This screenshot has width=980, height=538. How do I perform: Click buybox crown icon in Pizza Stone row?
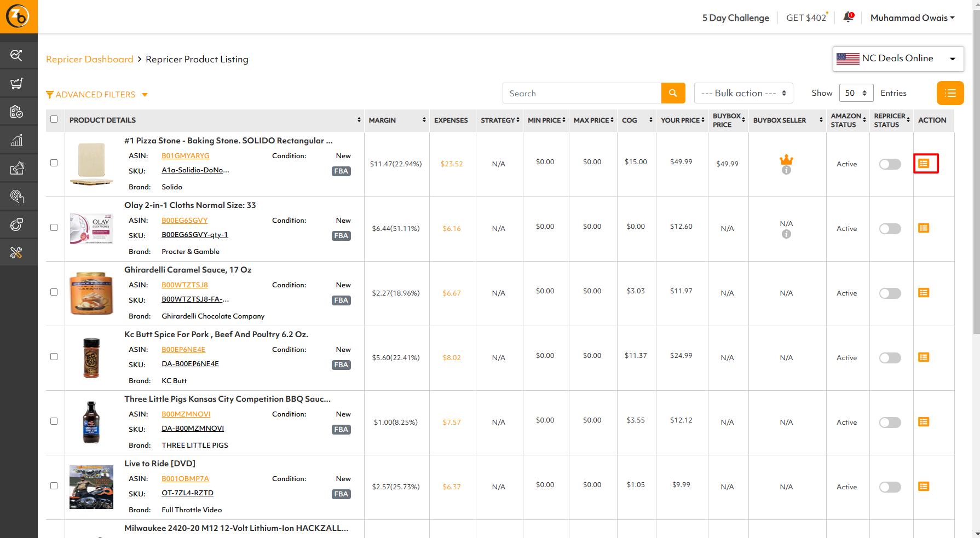click(786, 159)
